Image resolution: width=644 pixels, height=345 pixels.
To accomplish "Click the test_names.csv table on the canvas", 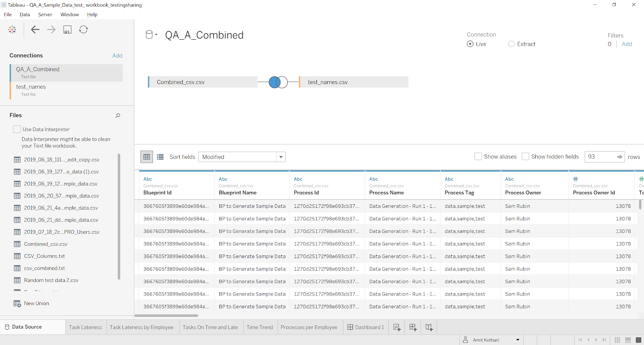I will [x=353, y=82].
